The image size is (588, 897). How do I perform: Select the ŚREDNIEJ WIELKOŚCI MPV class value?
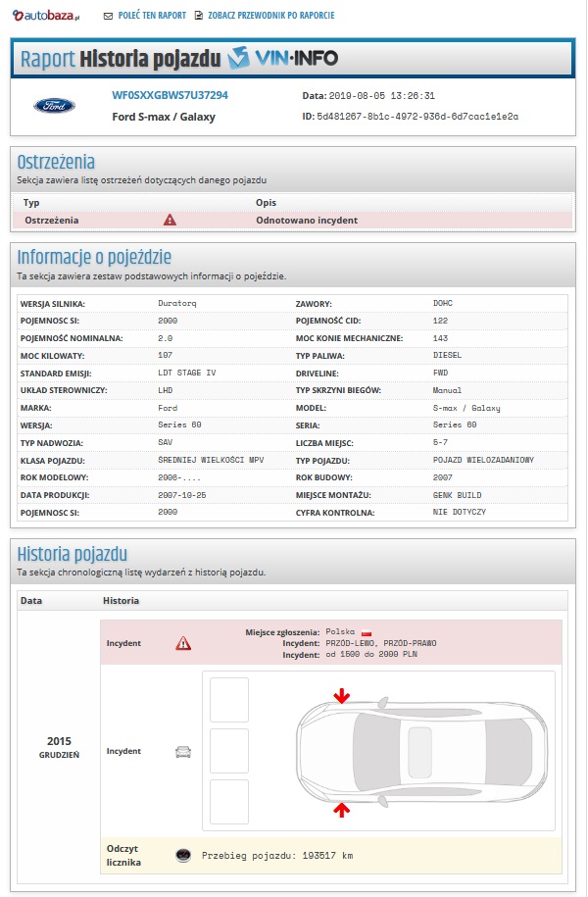(x=211, y=460)
